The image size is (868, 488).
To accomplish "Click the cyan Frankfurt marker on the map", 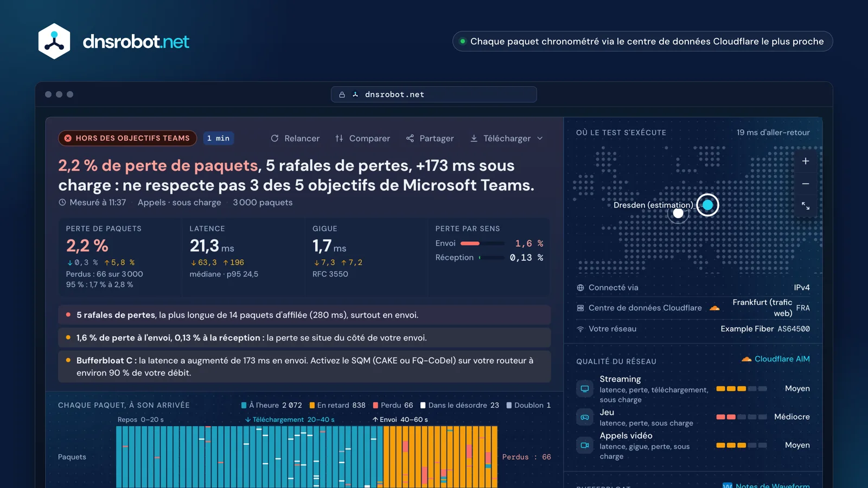I will tap(708, 205).
